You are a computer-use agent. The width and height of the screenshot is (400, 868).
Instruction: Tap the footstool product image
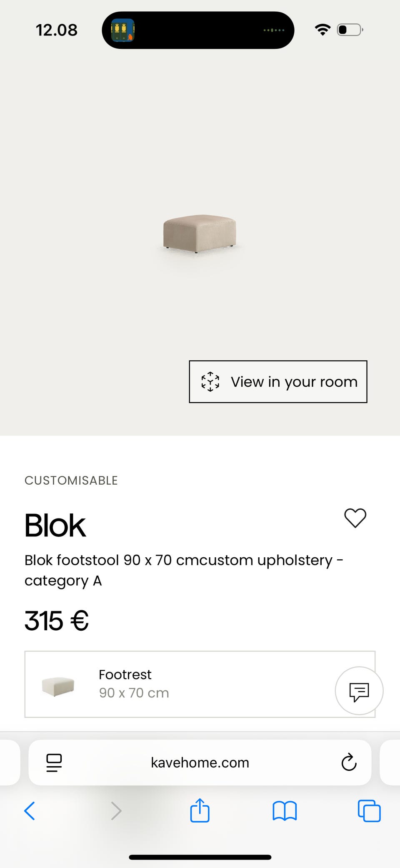tap(200, 234)
